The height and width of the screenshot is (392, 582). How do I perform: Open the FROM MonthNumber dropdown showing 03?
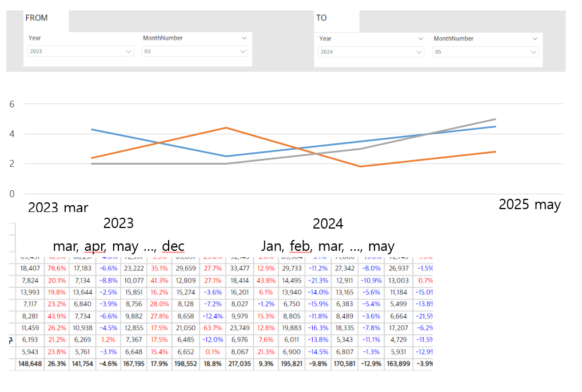click(x=195, y=51)
